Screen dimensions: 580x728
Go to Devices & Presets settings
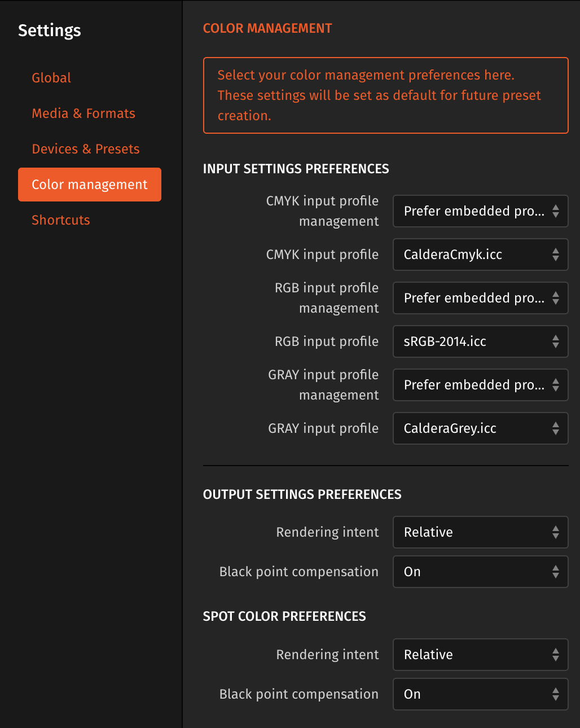tap(85, 148)
